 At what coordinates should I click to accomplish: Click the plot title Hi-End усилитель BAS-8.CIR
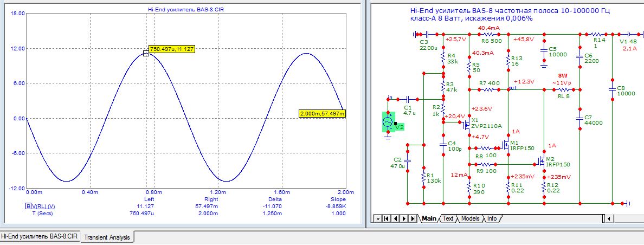pyautogui.click(x=186, y=9)
